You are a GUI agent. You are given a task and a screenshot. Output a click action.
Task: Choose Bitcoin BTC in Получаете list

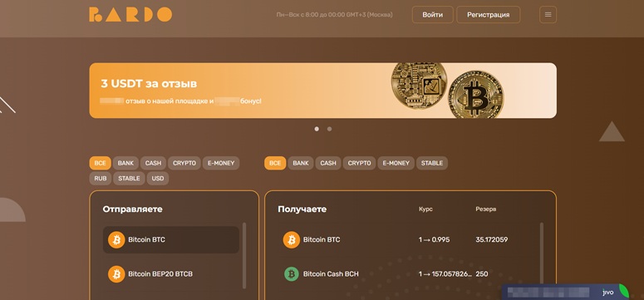pyautogui.click(x=407, y=239)
